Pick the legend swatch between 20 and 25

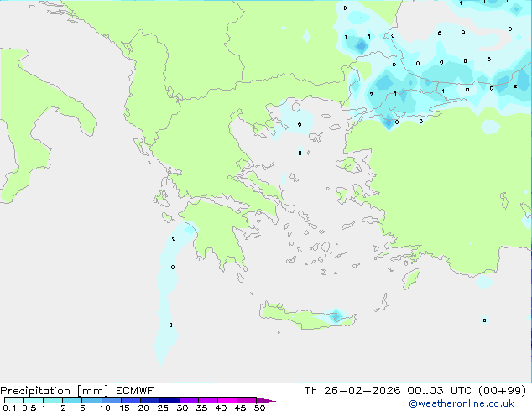(x=149, y=400)
